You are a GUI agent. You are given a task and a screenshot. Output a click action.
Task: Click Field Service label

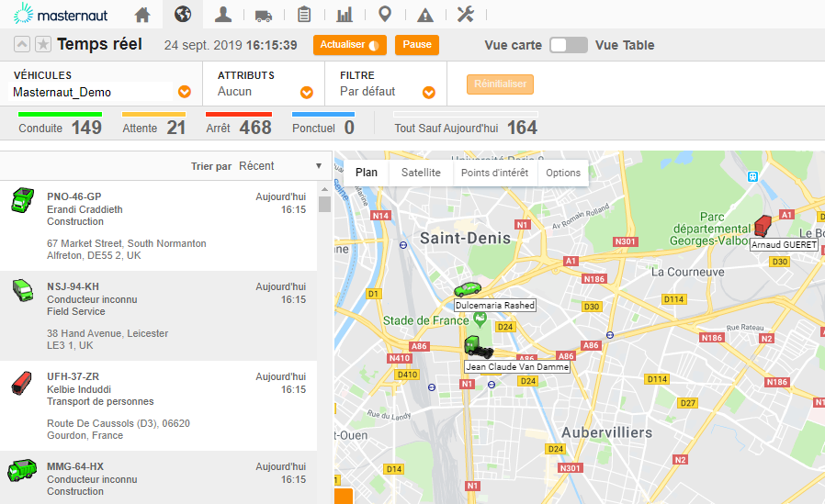[x=75, y=311]
